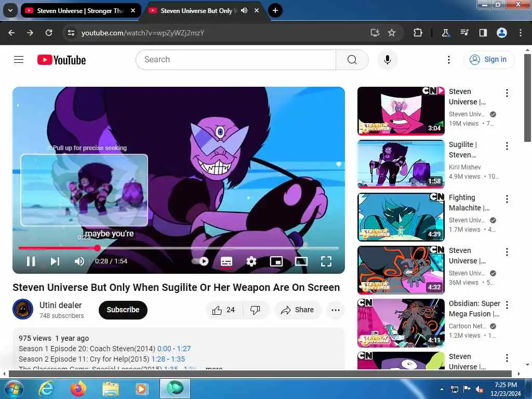
Task: Open Fighting Malachite video thumbnail
Action: [401, 217]
